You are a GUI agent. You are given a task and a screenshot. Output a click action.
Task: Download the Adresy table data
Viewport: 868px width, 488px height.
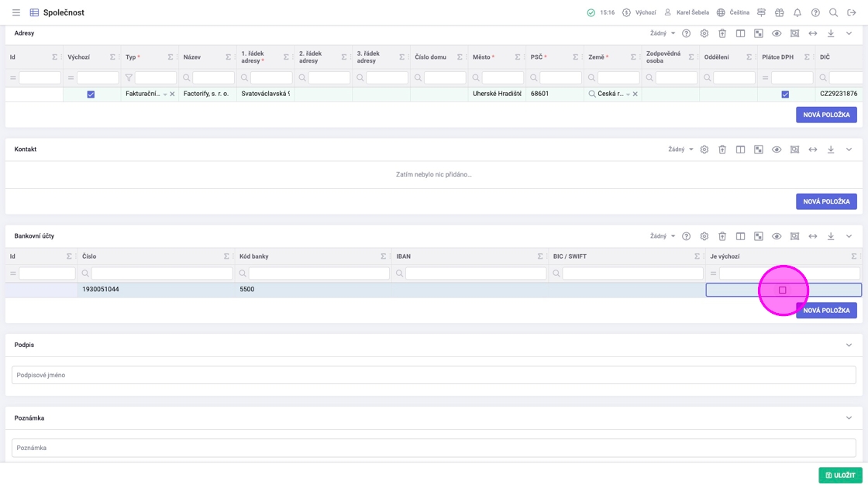[831, 34]
